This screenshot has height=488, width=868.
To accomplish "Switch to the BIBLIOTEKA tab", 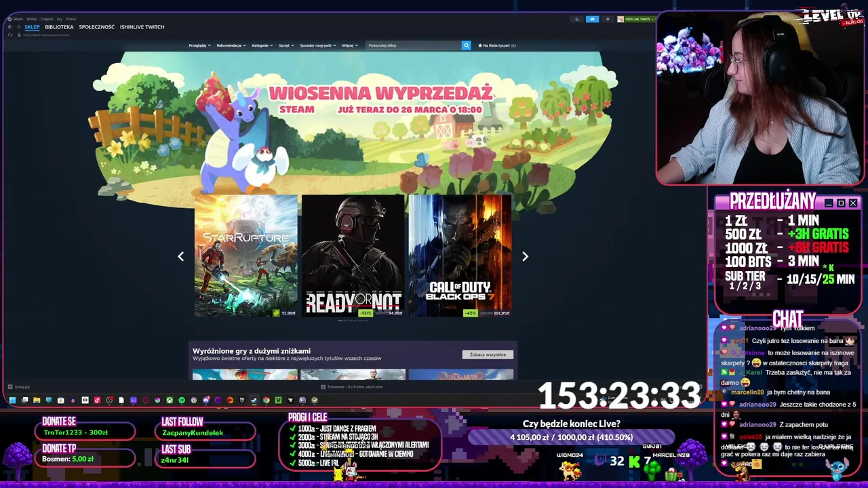I will pyautogui.click(x=59, y=27).
